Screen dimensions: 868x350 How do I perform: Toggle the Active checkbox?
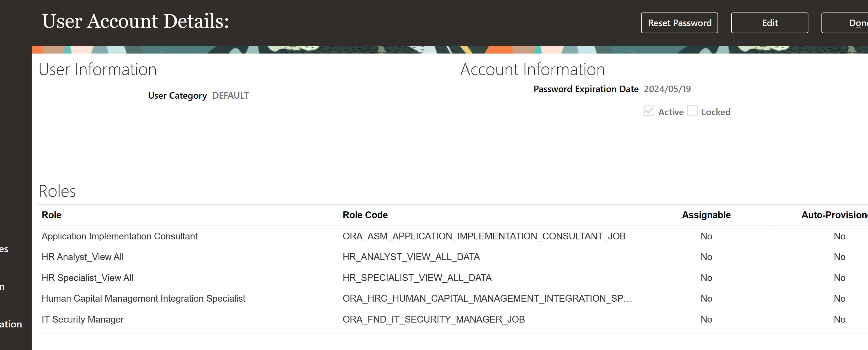coord(649,111)
